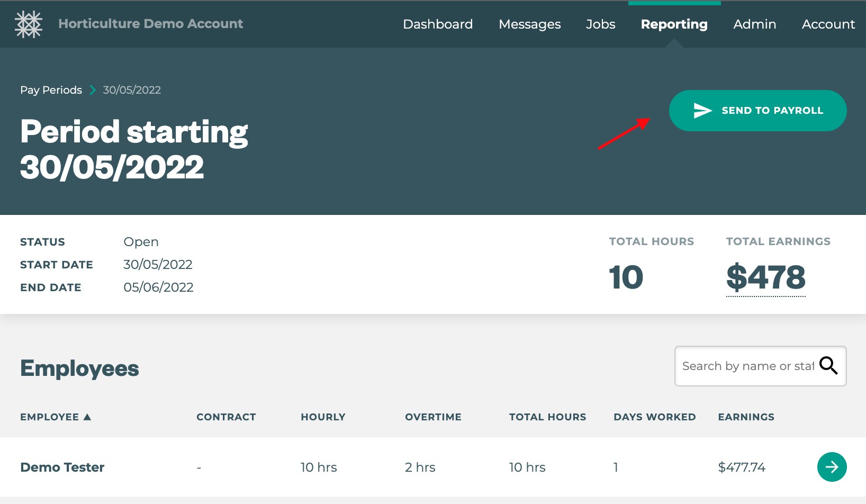Viewport: 866px width, 504px height.
Task: Click the Demo Tester employee name
Action: point(62,467)
